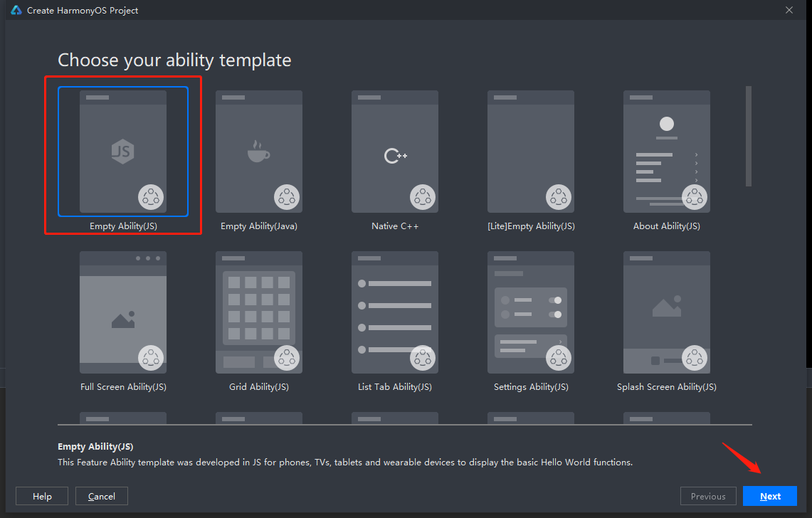
Task: Choose the List Tab Ability(JS) template
Action: 395,312
